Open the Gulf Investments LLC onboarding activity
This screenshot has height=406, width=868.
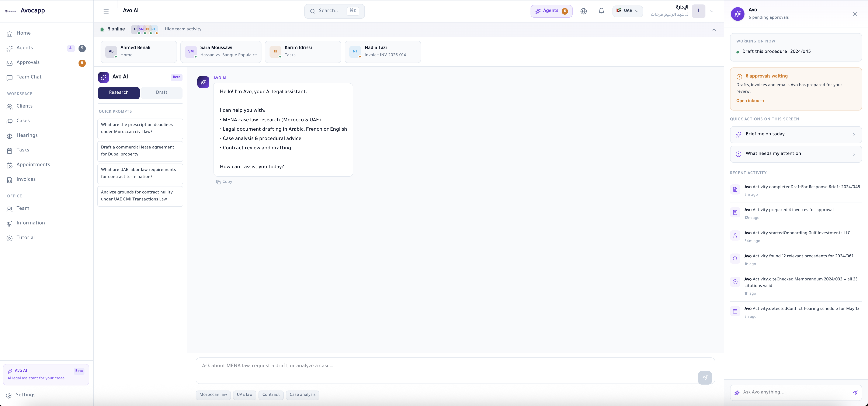(796, 237)
